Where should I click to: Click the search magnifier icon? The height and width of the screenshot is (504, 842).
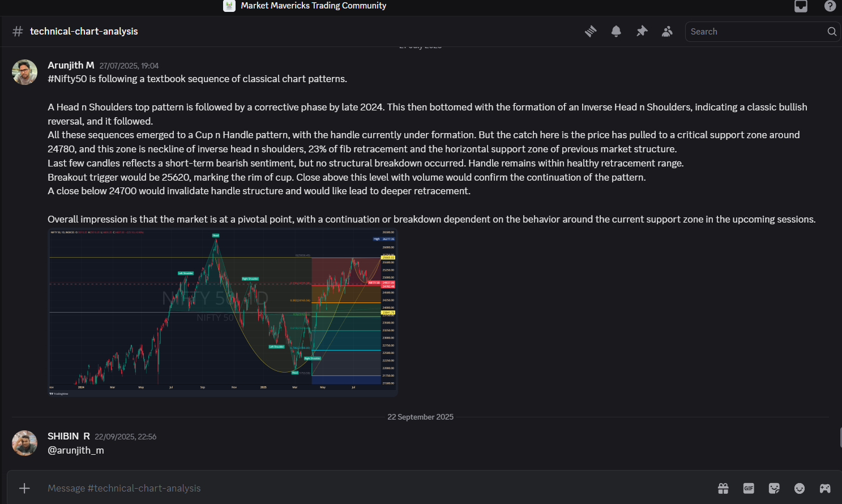point(831,32)
